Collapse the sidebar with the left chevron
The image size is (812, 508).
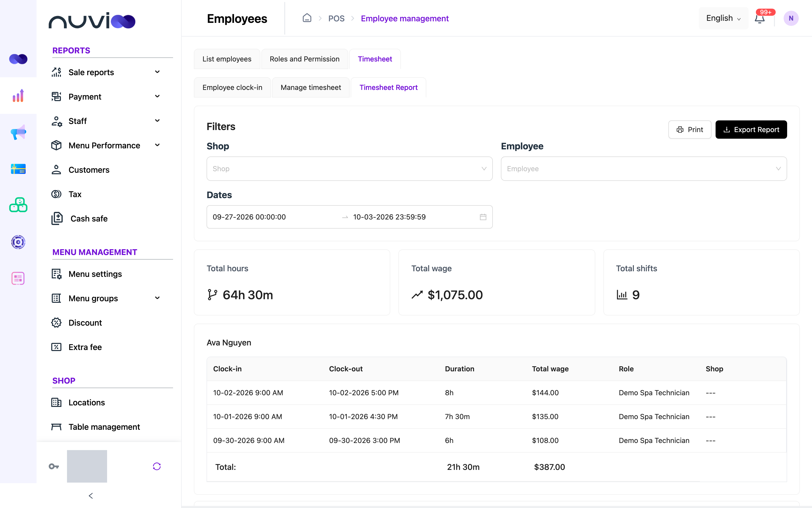[91, 496]
